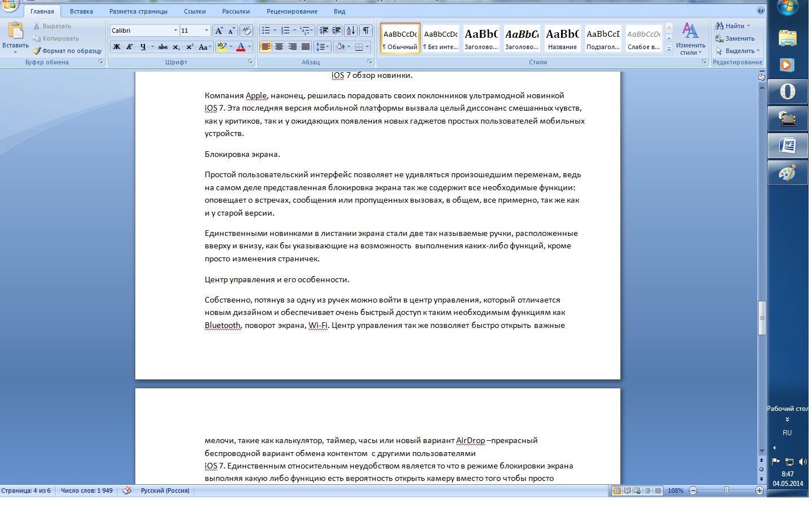Toggle italic (К) formatting

point(130,47)
